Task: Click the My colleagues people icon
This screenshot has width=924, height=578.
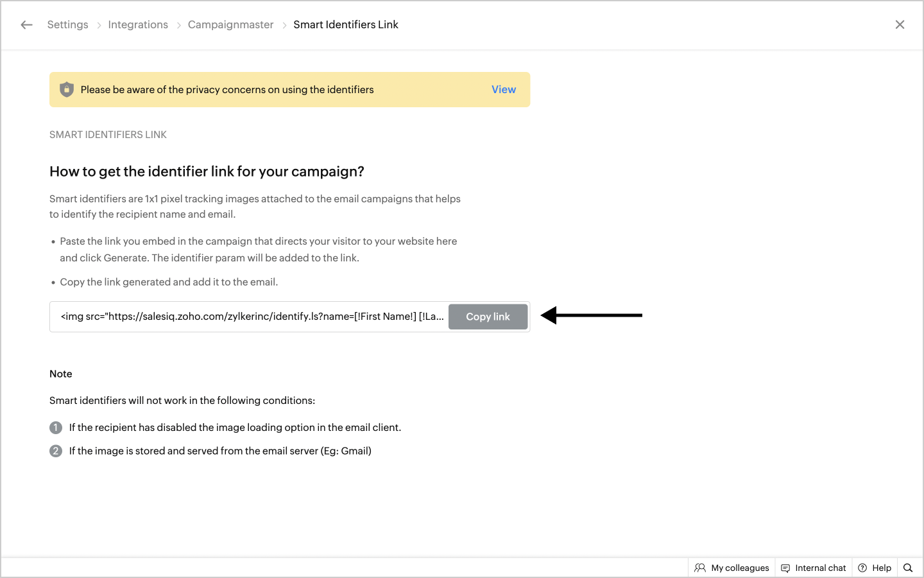Action: tap(700, 568)
